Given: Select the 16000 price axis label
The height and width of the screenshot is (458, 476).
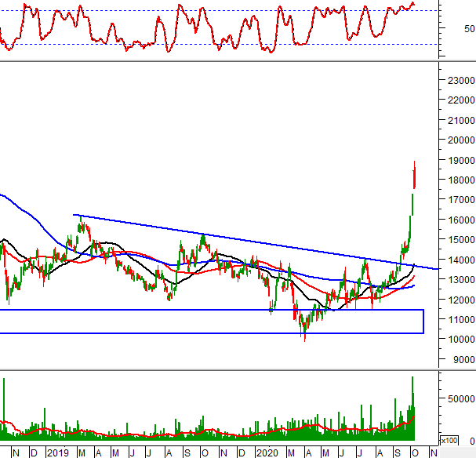Looking at the screenshot, I should 461,220.
